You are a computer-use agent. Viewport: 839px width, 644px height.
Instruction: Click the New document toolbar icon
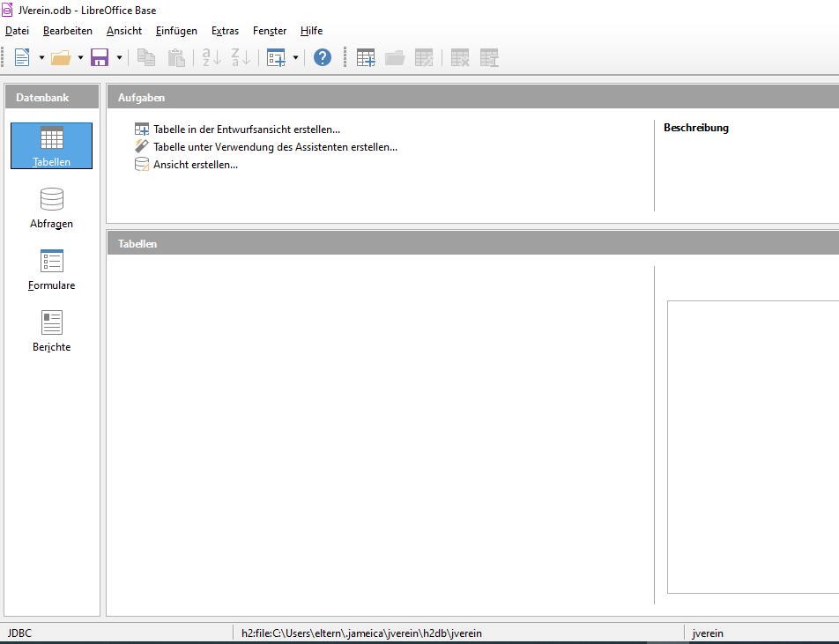22,58
